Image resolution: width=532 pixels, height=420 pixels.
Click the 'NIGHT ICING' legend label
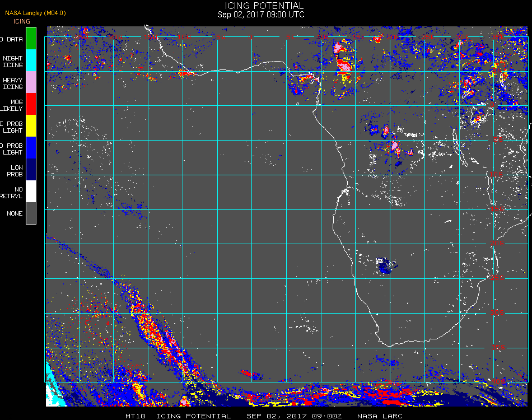coord(12,62)
